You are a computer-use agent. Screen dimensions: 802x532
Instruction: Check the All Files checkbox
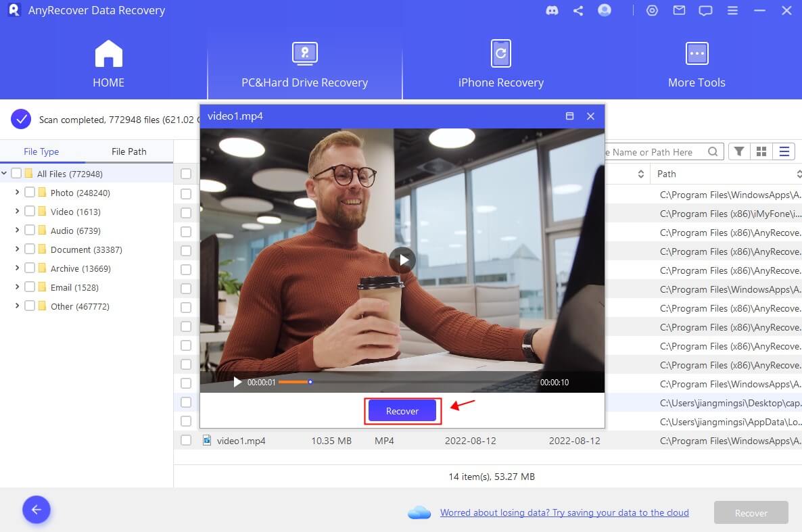[x=16, y=173]
